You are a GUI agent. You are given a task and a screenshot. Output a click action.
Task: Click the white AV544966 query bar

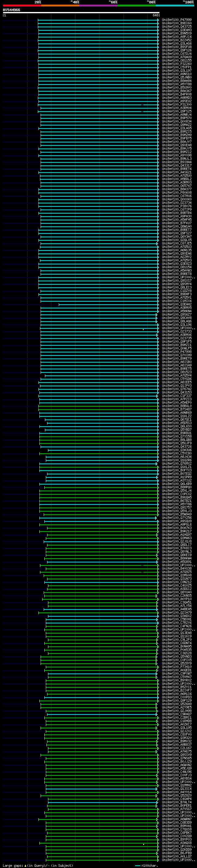coord(81,12)
